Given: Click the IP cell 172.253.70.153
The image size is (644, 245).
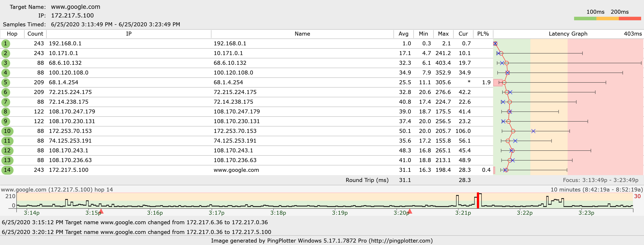Looking at the screenshot, I should tap(70, 131).
